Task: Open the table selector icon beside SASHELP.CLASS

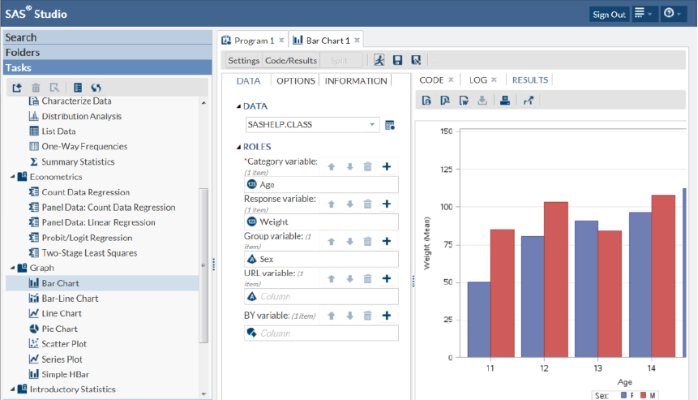Action: pos(390,125)
